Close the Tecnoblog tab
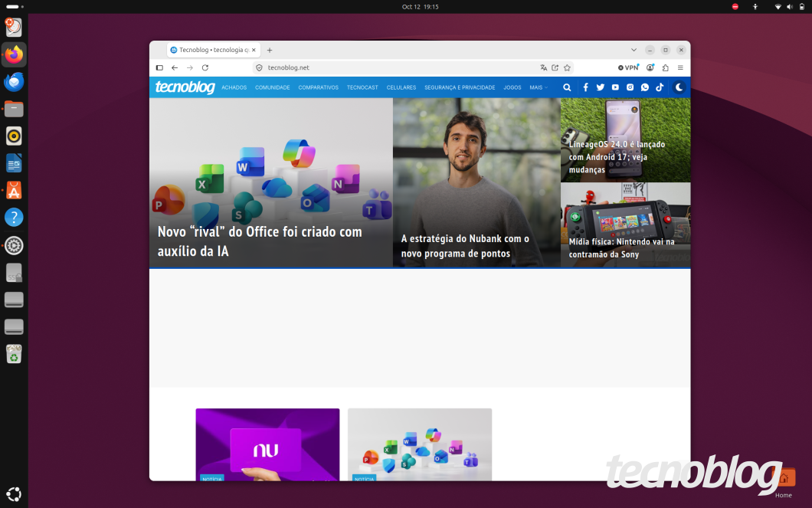 254,51
